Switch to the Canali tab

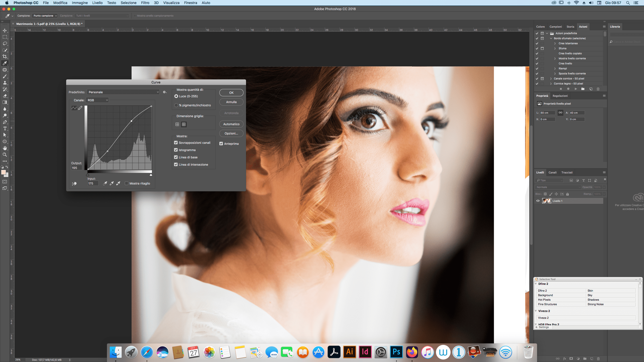coord(552,172)
